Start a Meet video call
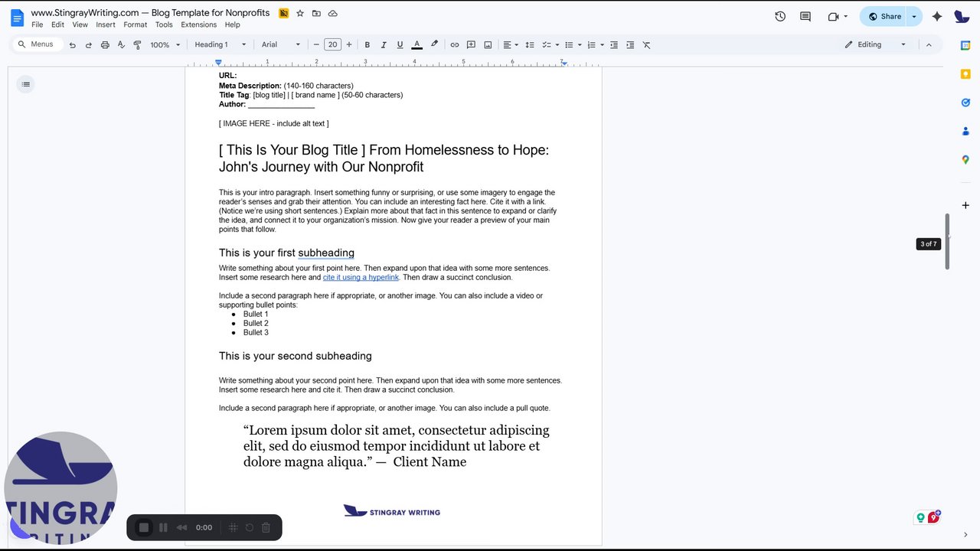 pos(833,16)
